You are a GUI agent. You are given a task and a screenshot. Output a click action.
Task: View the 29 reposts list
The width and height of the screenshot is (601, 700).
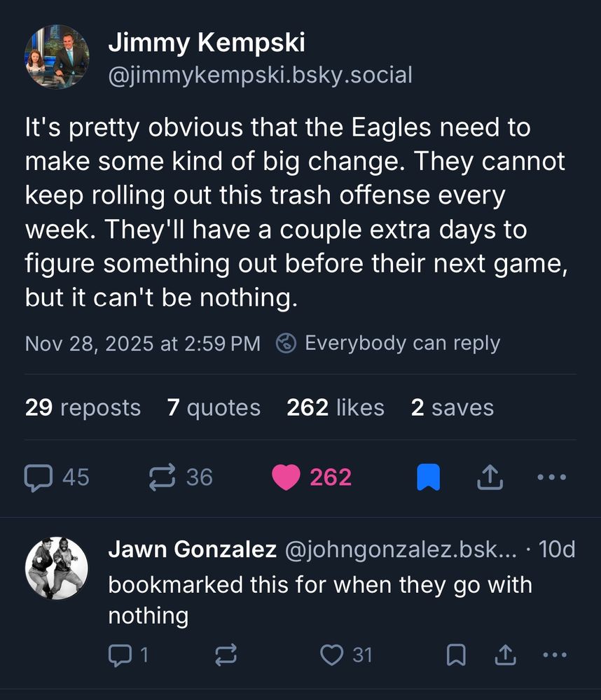coord(83,407)
